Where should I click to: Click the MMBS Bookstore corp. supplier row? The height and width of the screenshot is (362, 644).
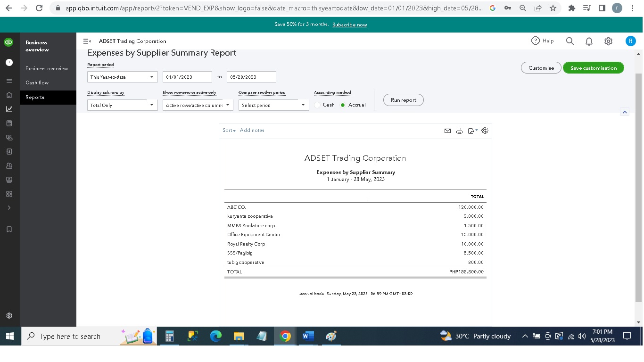(355, 226)
